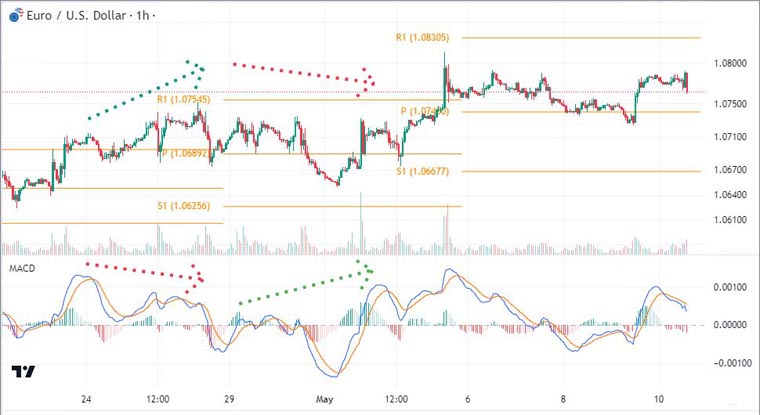
Task: Click the 1.07100 price axis label
Action: [x=730, y=137]
